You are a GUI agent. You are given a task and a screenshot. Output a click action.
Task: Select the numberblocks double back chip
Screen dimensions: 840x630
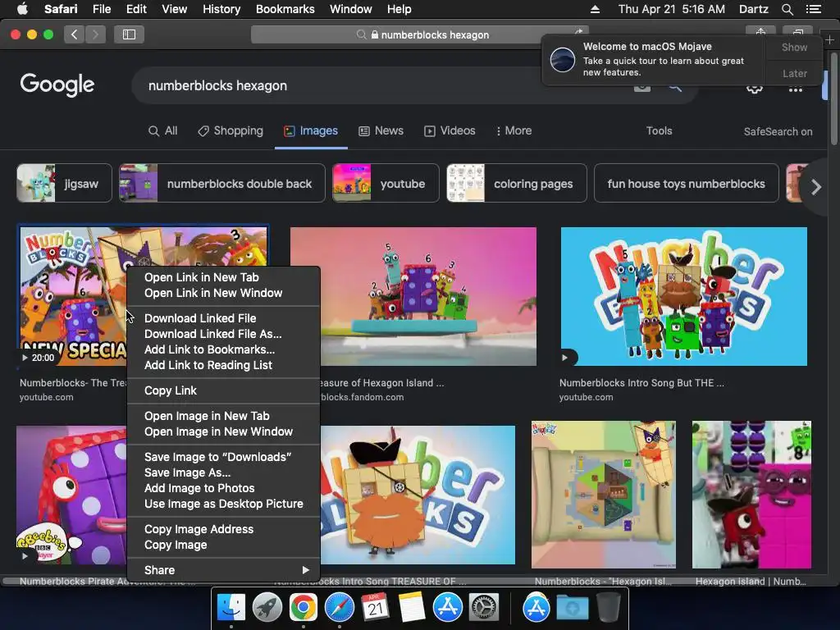coord(221,183)
